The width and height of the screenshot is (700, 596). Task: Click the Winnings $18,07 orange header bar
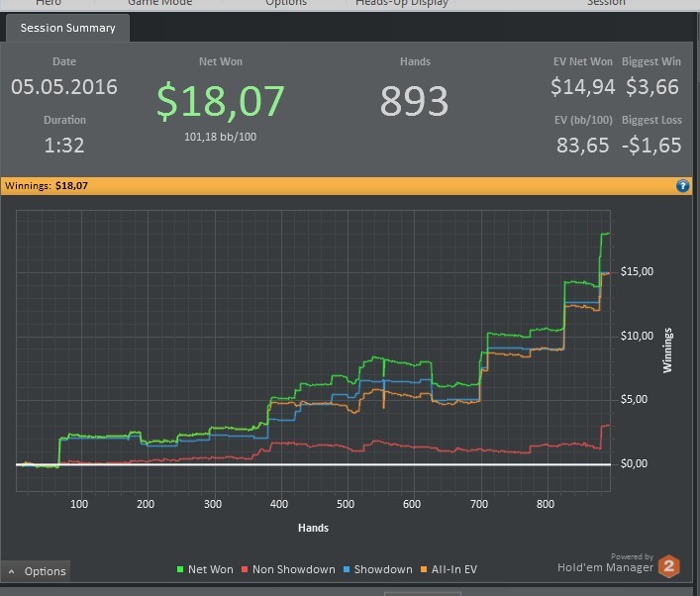[x=347, y=186]
